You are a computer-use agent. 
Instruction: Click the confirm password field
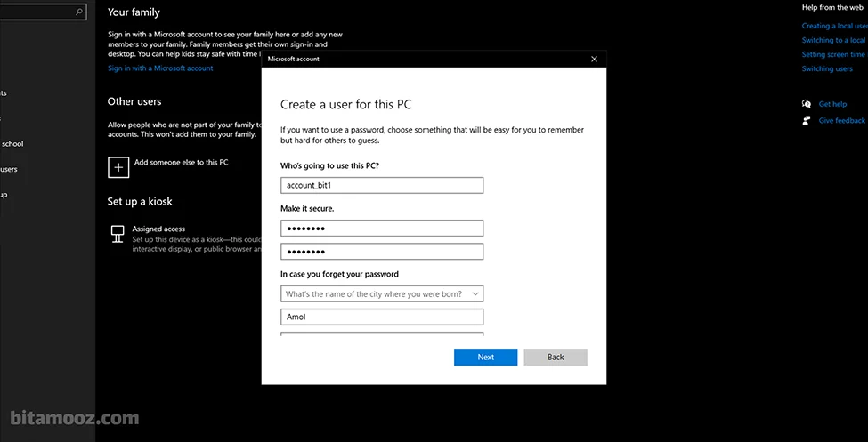pyautogui.click(x=382, y=252)
